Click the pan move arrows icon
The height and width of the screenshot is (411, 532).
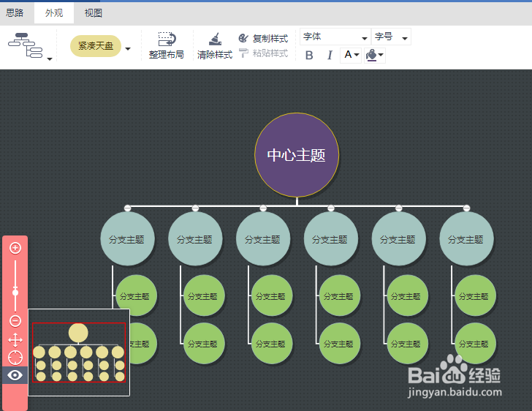[x=15, y=339]
